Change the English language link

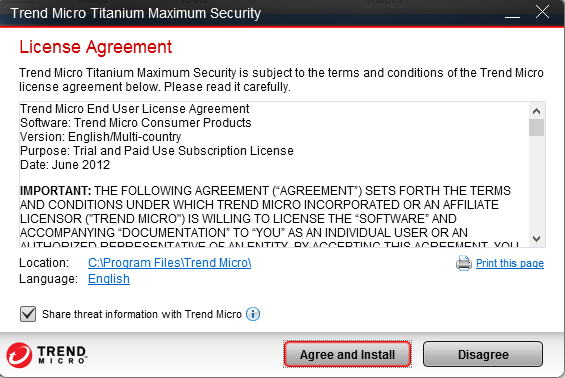tap(109, 279)
